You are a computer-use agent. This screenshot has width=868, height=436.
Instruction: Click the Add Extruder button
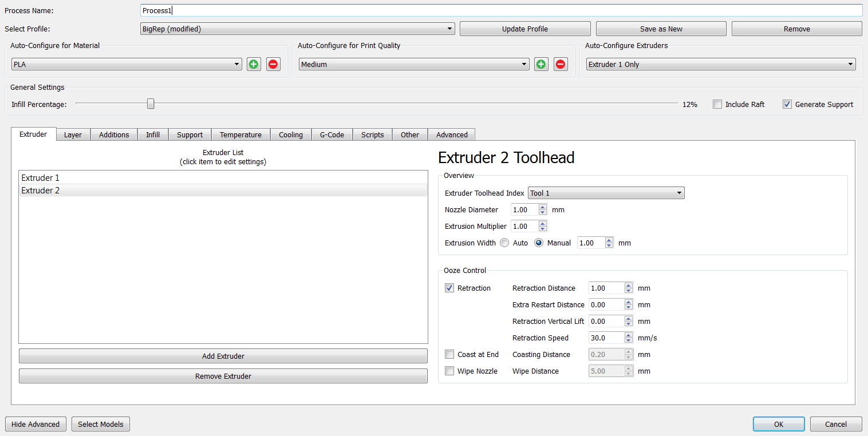pyautogui.click(x=223, y=356)
